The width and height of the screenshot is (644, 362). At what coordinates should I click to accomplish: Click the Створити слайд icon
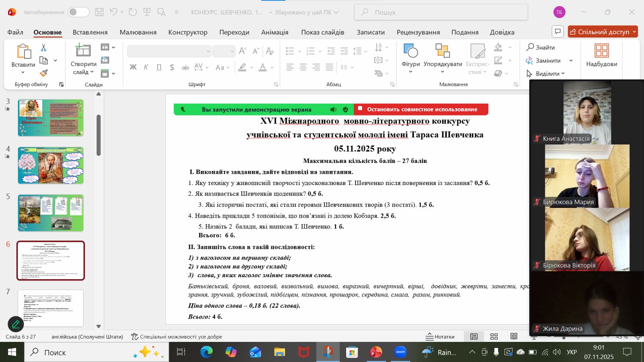click(x=83, y=51)
